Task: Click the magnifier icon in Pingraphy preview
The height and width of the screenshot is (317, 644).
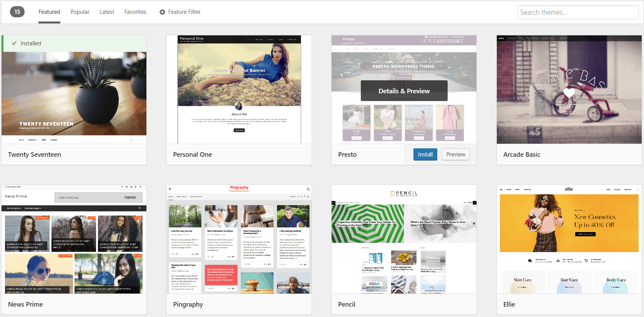Action: click(308, 189)
